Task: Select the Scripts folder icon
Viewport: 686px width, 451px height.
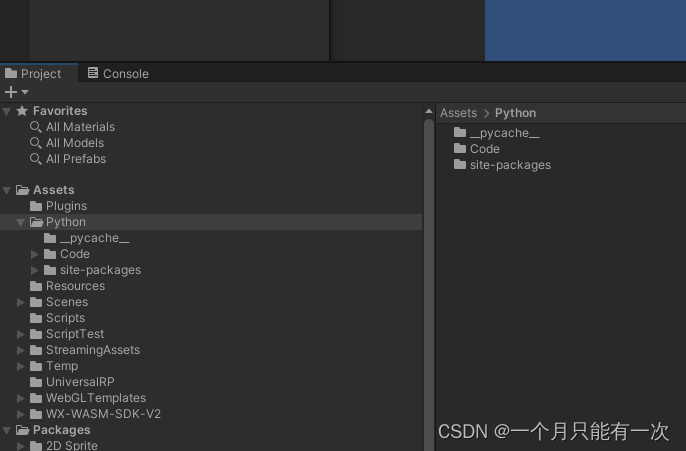Action: tap(36, 318)
